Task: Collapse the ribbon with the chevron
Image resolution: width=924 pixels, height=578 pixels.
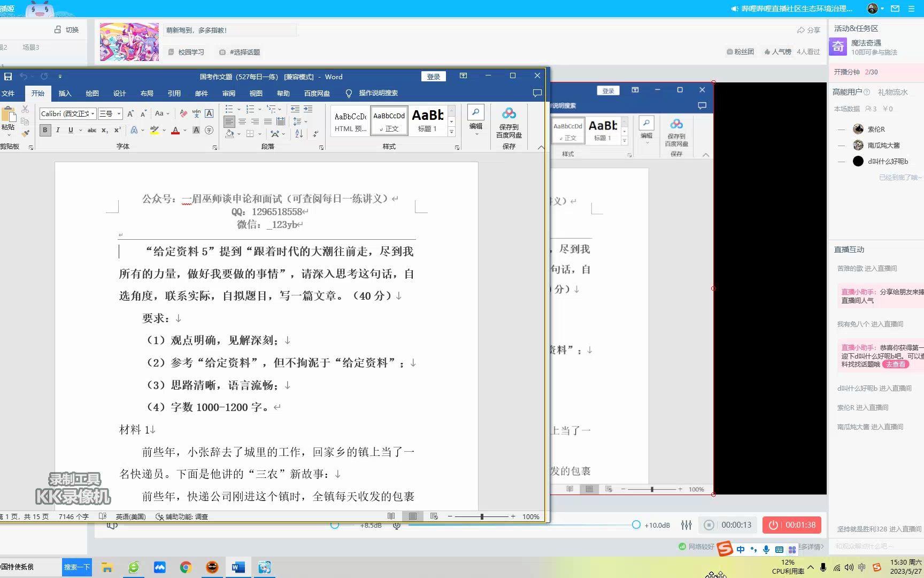Action: pos(541,147)
